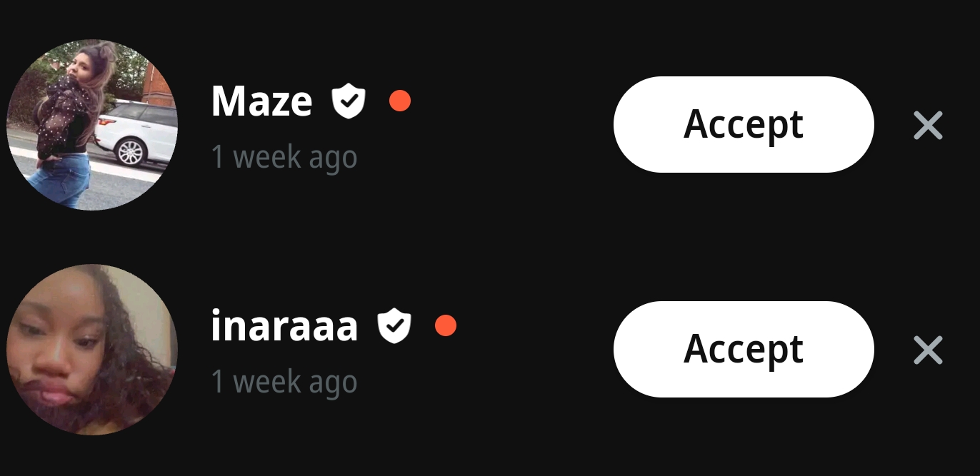980x476 pixels.
Task: Open the profile via the Maze username
Action: [x=261, y=101]
